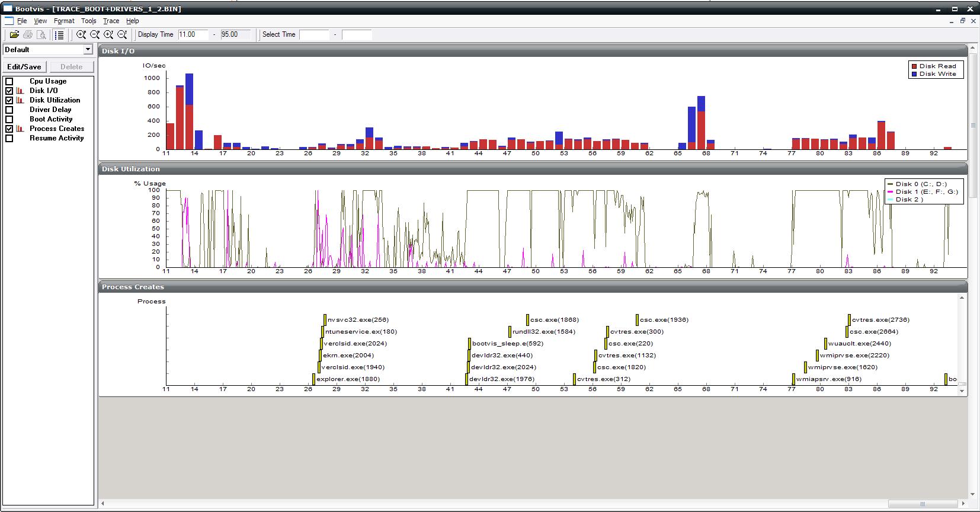Click the chart icon next to Disk Utilization
Viewport: 980px width, 512px height.
[x=20, y=100]
